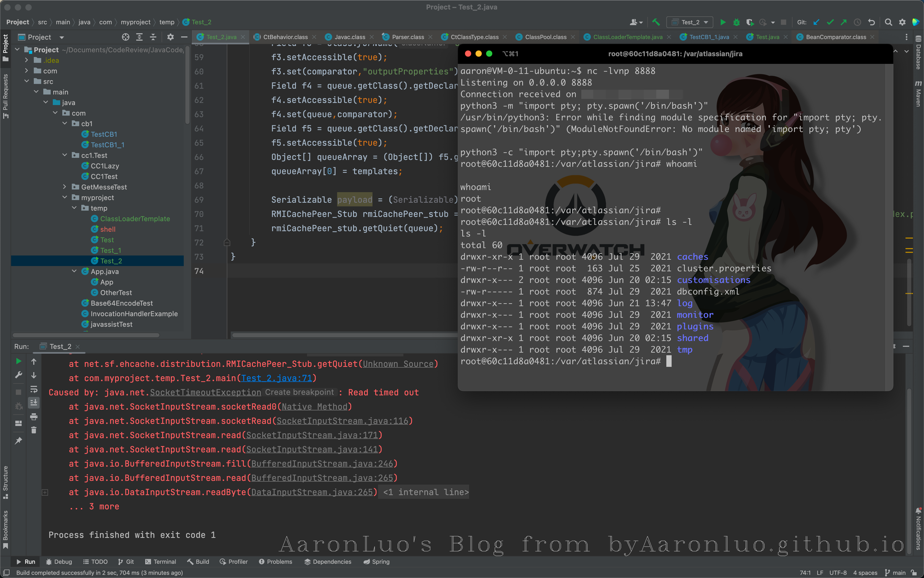Open Search Everywhere magnifier icon
Viewport: 924px width, 578px height.
[888, 22]
